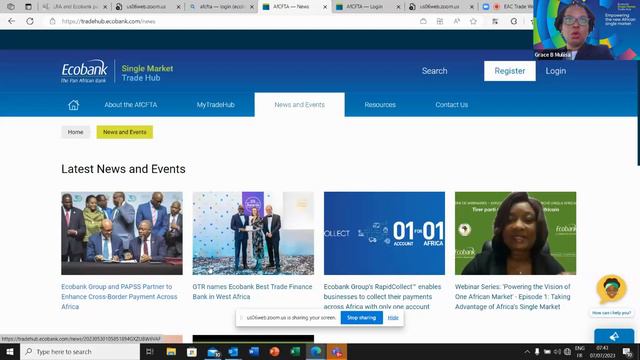Open the read aloud icon in address bar
Screen dimensions: 640x360
456,21
